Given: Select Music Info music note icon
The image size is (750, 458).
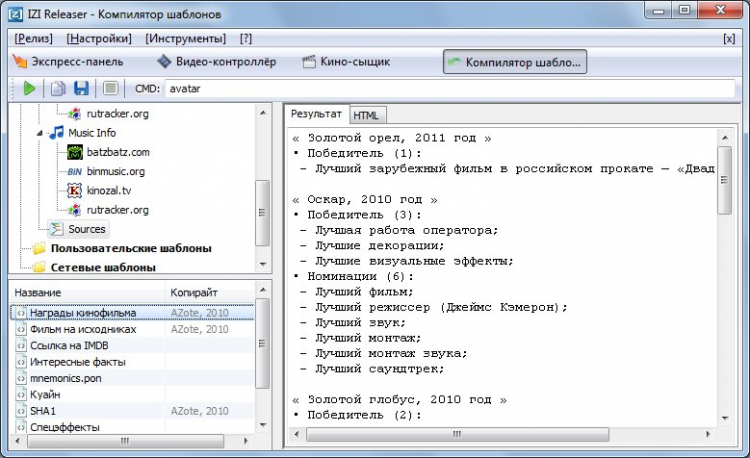Looking at the screenshot, I should tap(57, 132).
